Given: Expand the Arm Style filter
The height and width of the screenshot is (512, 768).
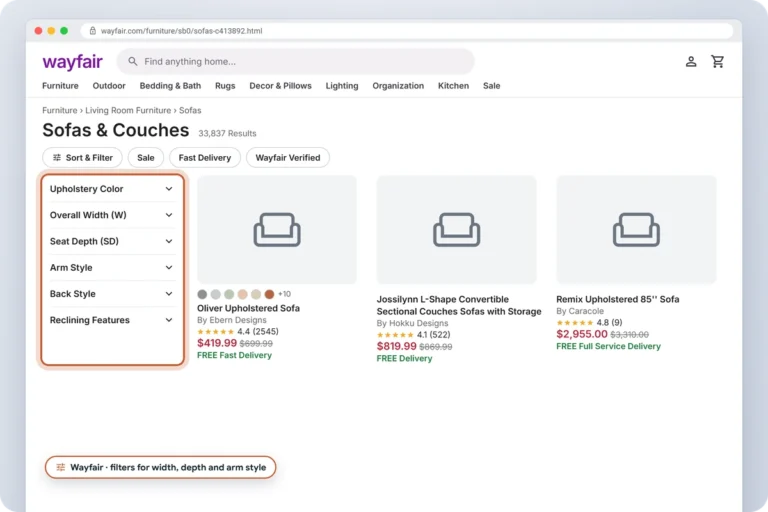Looking at the screenshot, I should click(x=112, y=268).
